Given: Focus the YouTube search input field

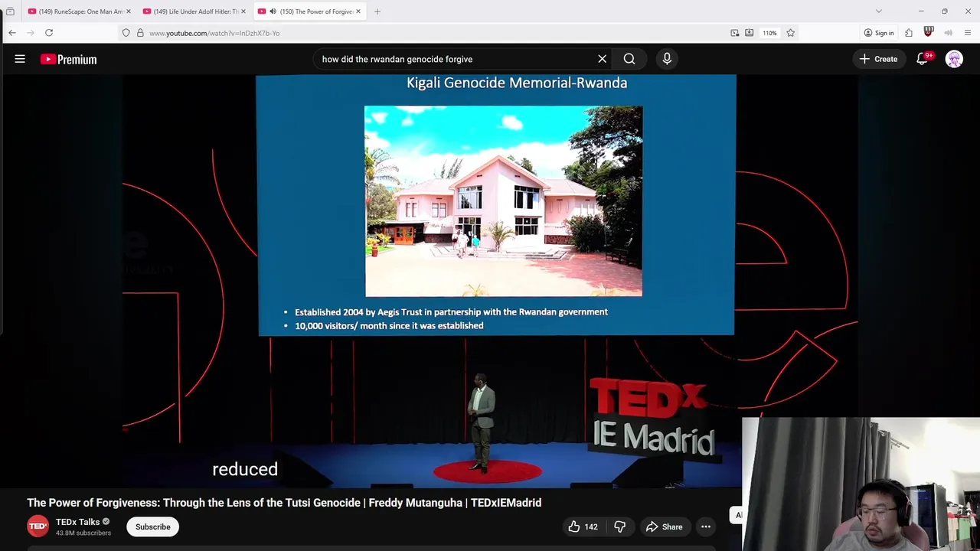Looking at the screenshot, I should pyautogui.click(x=456, y=59).
